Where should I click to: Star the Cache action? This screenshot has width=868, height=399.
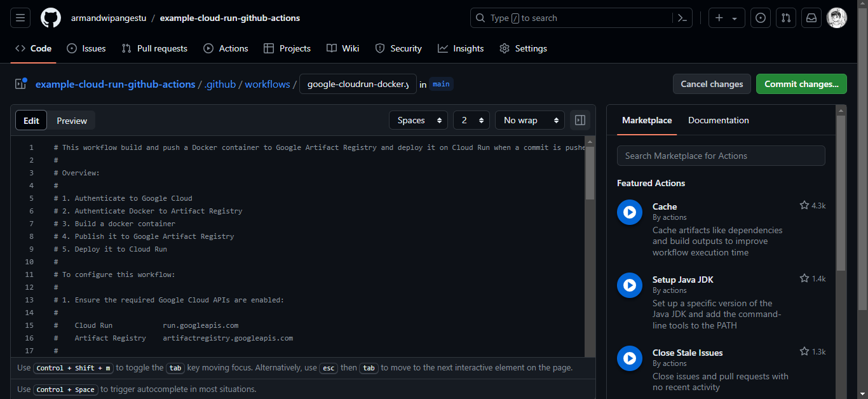click(x=804, y=205)
